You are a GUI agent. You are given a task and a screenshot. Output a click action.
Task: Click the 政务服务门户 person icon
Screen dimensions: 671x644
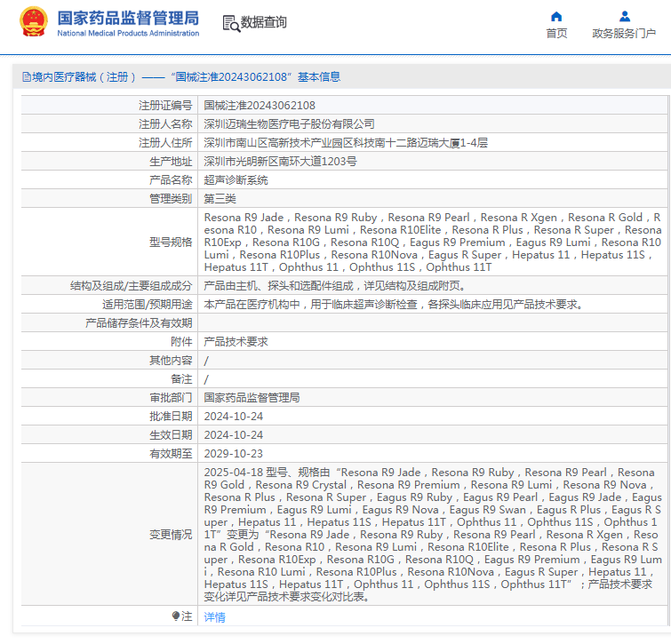coord(625,17)
